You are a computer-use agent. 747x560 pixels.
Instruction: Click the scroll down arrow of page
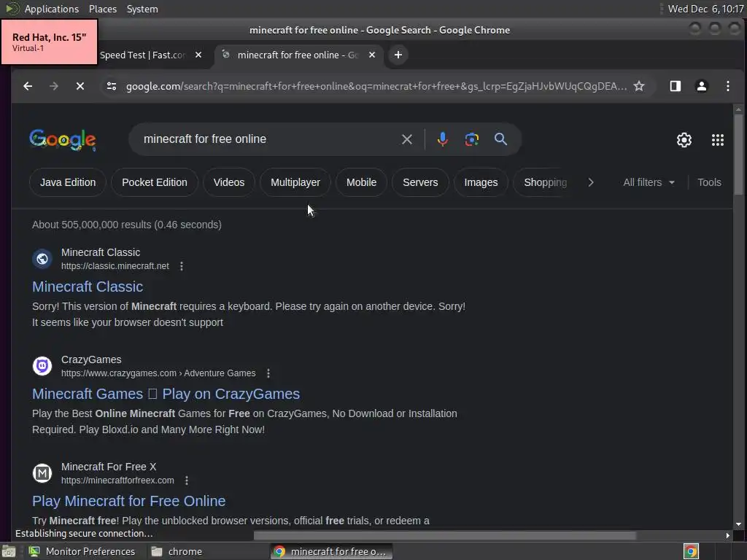738,524
